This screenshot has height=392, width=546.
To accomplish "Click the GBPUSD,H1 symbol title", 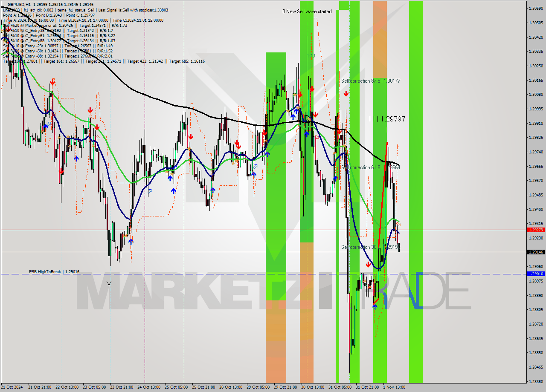I will coord(19,5).
